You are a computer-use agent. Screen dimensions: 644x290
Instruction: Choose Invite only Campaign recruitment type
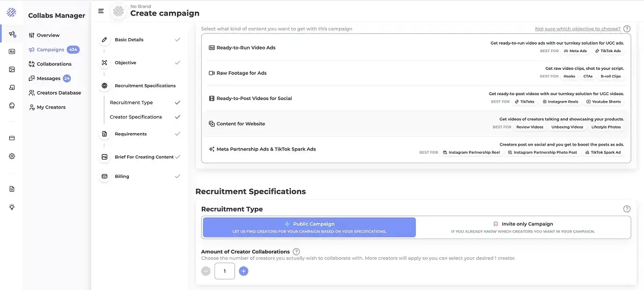coord(523,227)
